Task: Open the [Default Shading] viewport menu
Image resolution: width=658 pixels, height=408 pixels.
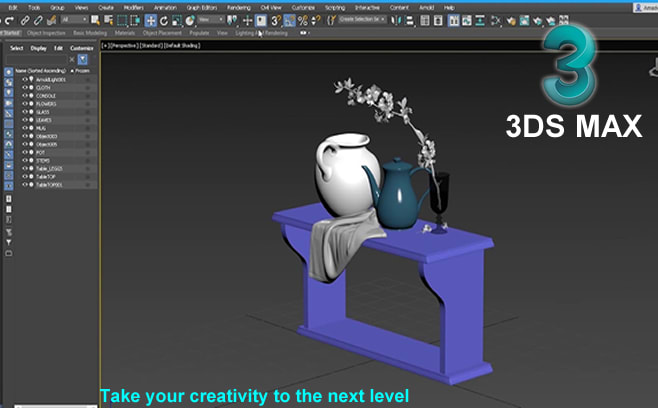Action: coord(182,45)
